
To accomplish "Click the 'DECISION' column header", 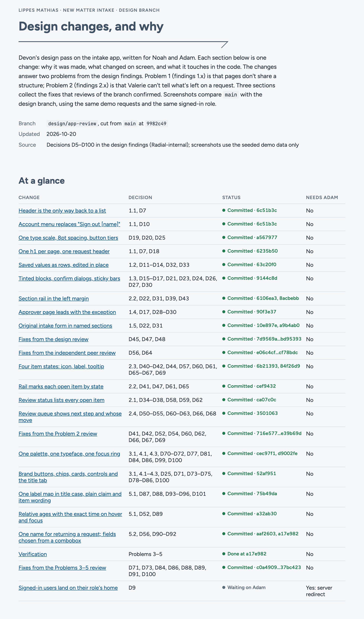I will 140,197.
